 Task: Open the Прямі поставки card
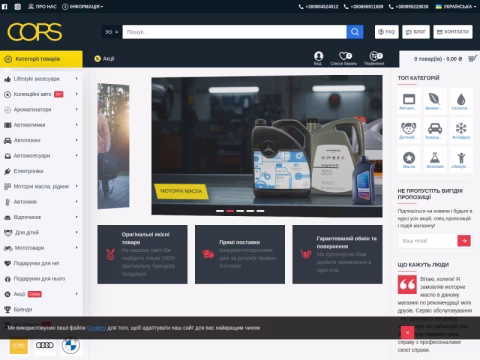pos(240,254)
